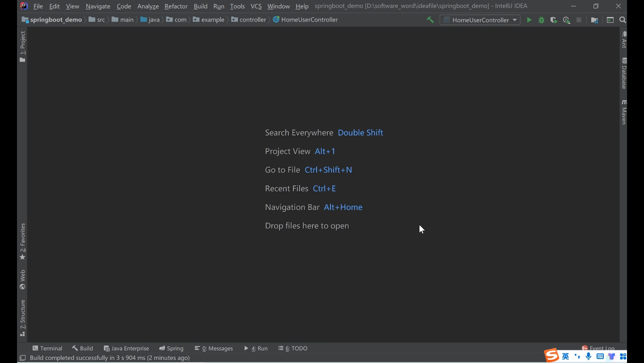Open the Refactor menu
644x363 pixels.
[x=176, y=6]
